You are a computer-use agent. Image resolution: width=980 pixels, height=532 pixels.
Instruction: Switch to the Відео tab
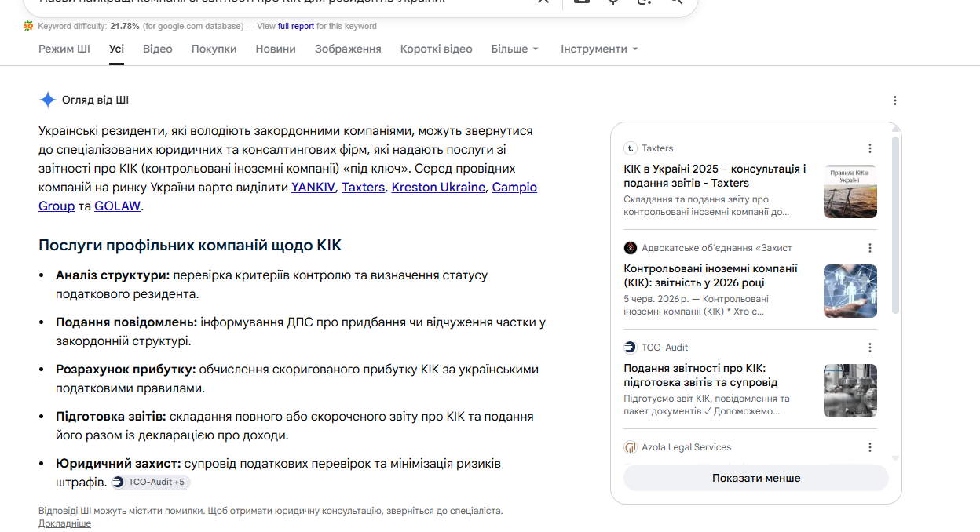coord(158,49)
